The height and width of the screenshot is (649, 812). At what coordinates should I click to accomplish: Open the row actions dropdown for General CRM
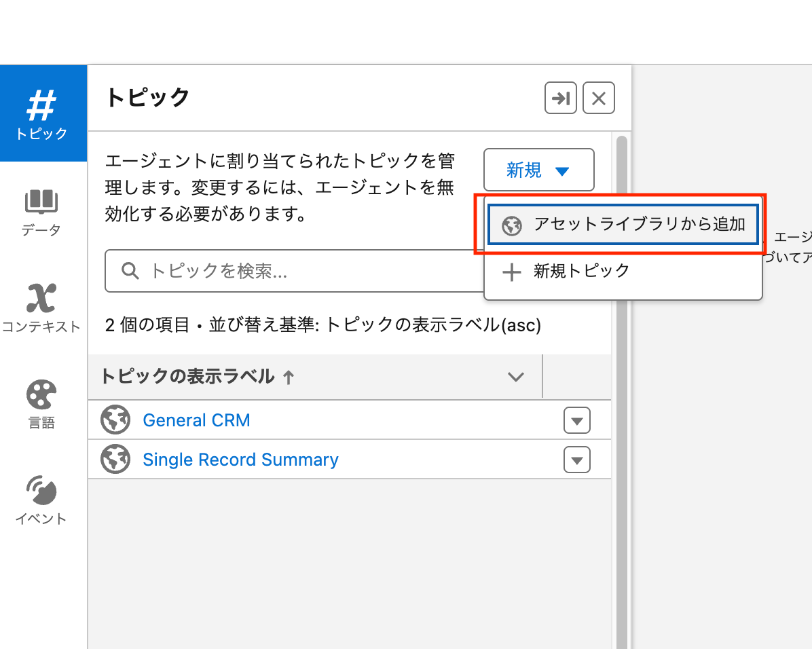(x=576, y=420)
